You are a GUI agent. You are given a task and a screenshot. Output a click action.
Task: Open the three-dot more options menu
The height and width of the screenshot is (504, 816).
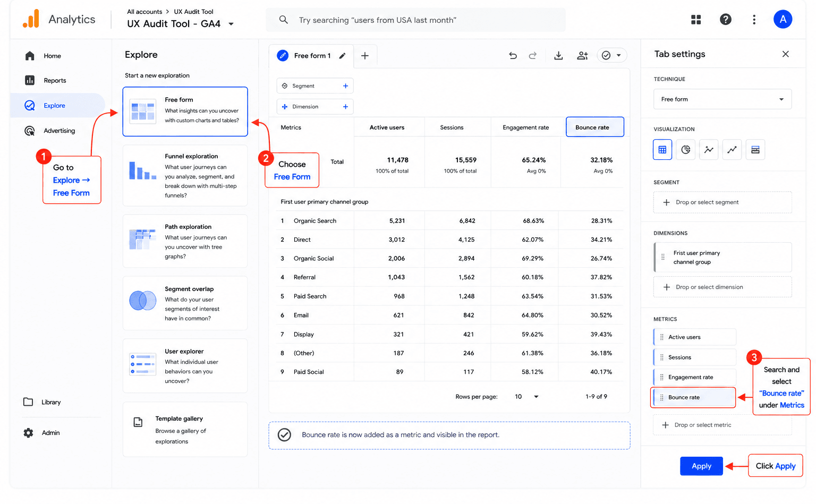(x=754, y=20)
